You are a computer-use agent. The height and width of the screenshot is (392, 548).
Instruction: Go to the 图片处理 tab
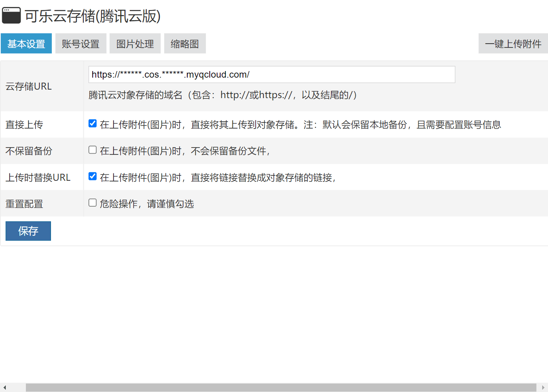coord(135,43)
